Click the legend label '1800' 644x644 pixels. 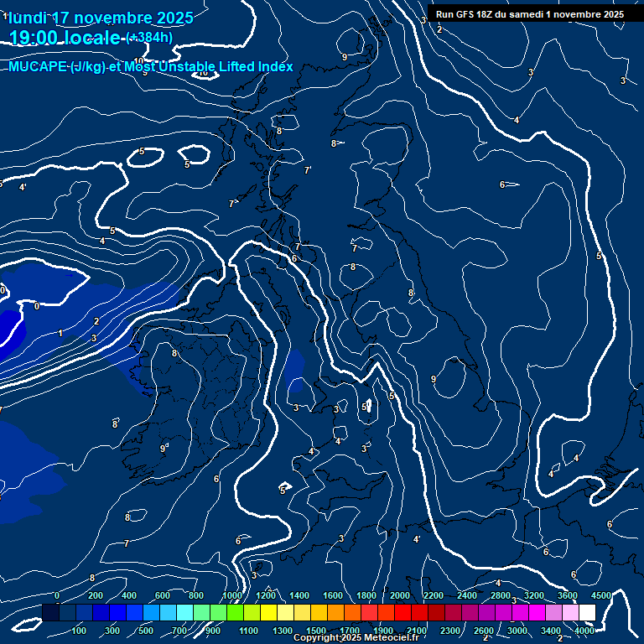click(x=366, y=595)
